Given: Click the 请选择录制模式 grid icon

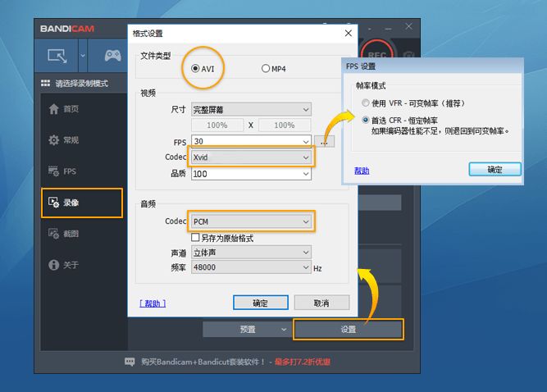Looking at the screenshot, I should 45,83.
